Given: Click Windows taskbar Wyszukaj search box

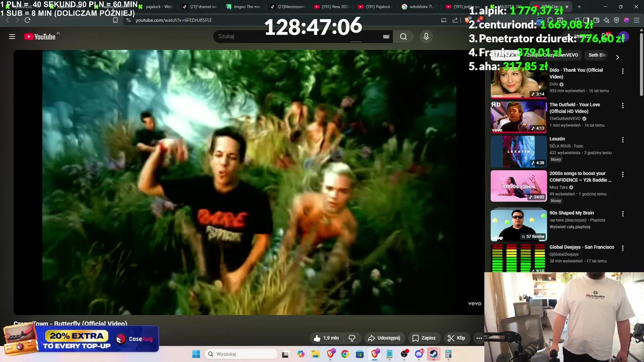Looking at the screenshot, I should (242, 354).
